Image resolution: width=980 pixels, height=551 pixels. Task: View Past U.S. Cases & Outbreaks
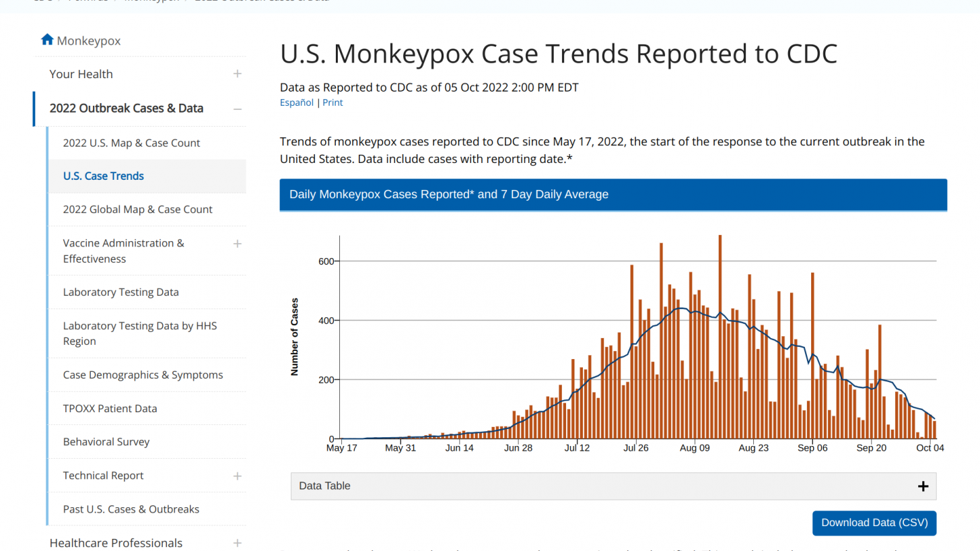coord(131,509)
